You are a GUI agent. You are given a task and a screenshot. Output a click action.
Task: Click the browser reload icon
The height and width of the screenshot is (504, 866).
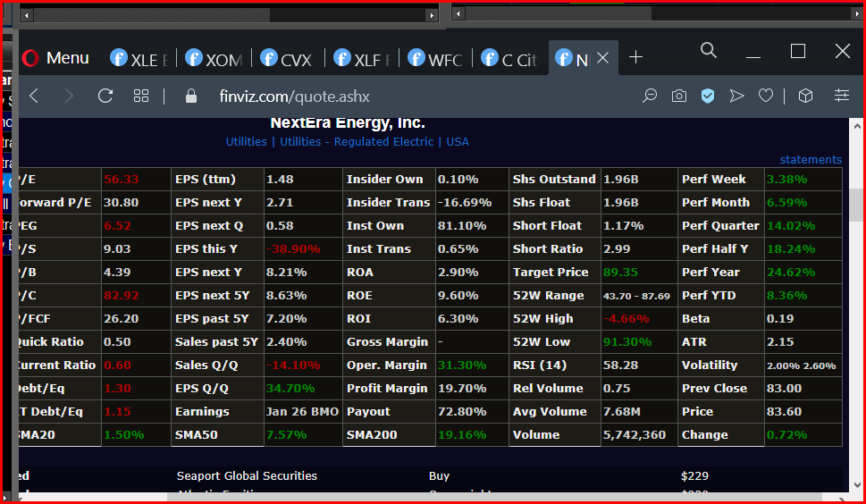pos(105,96)
